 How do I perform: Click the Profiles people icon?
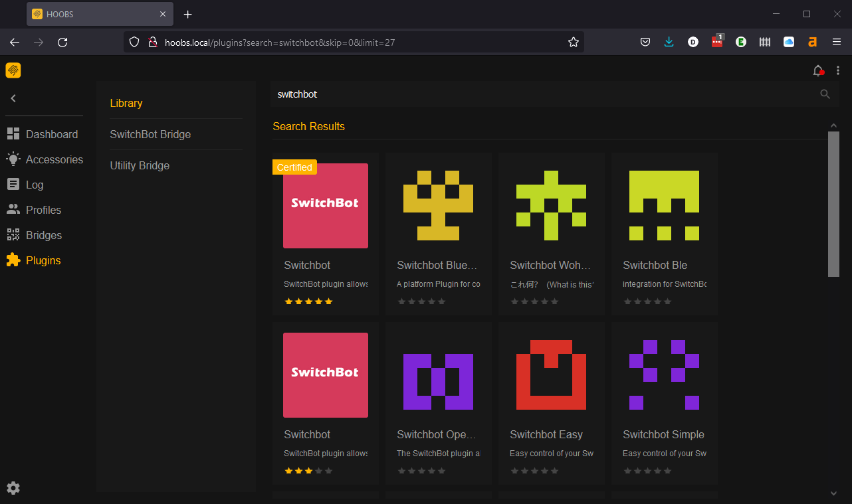[13, 209]
